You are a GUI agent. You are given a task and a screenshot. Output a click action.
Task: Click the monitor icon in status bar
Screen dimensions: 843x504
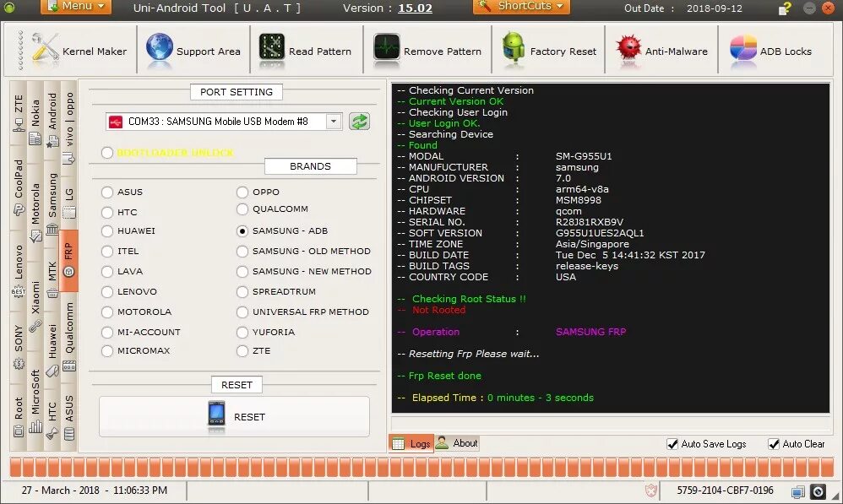[x=798, y=491]
